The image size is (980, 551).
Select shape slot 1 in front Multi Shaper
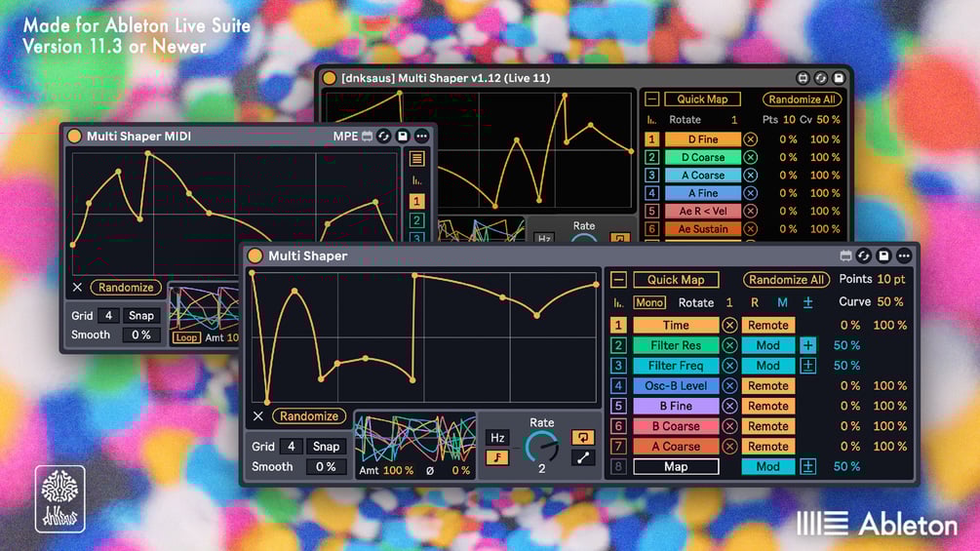pos(618,325)
